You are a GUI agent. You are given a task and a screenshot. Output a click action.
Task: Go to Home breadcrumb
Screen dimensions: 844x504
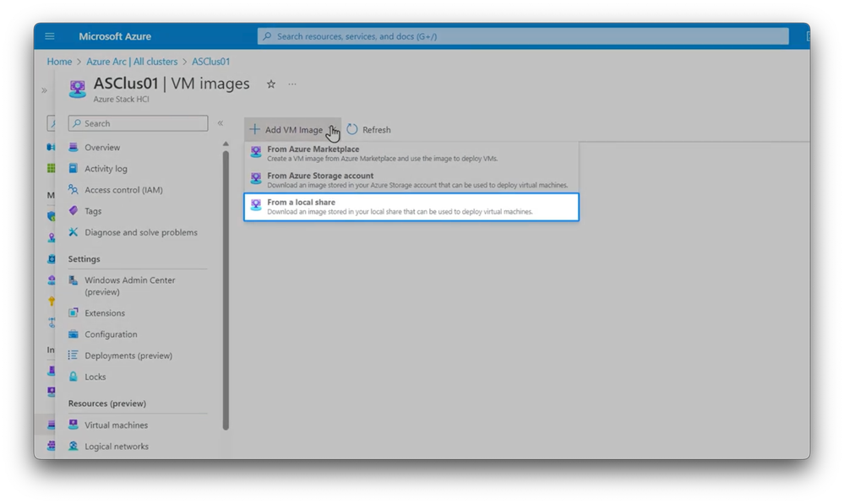pos(59,62)
